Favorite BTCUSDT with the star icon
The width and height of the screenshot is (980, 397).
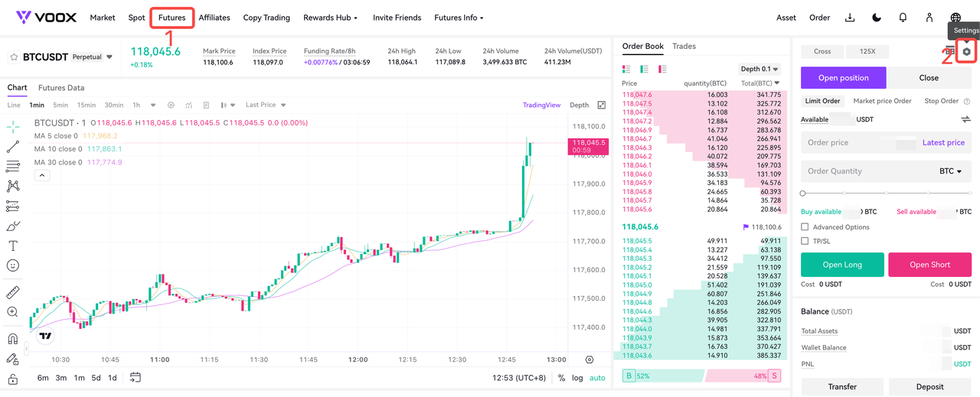click(14, 57)
